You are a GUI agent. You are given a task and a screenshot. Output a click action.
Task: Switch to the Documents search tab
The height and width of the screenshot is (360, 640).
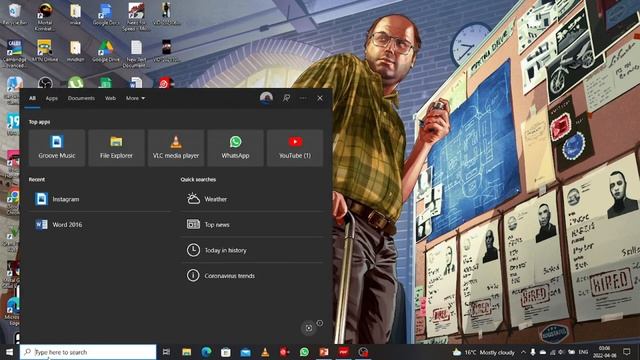pos(81,98)
